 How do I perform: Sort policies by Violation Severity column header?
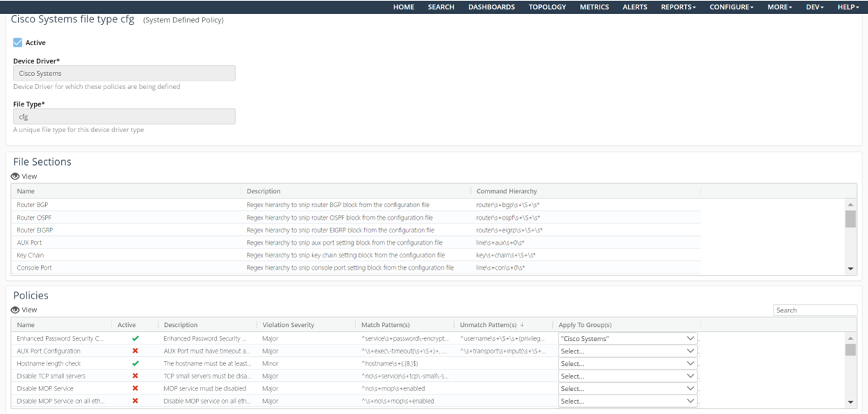tap(288, 325)
